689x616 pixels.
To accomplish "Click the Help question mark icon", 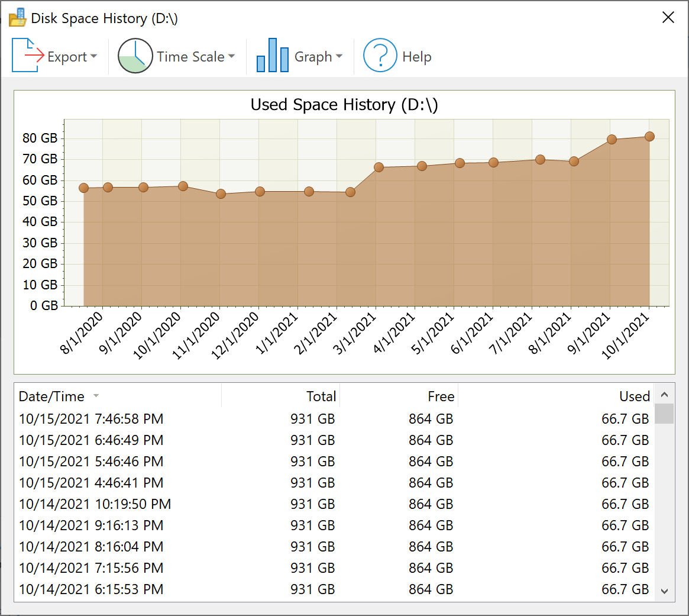I will pyautogui.click(x=380, y=56).
